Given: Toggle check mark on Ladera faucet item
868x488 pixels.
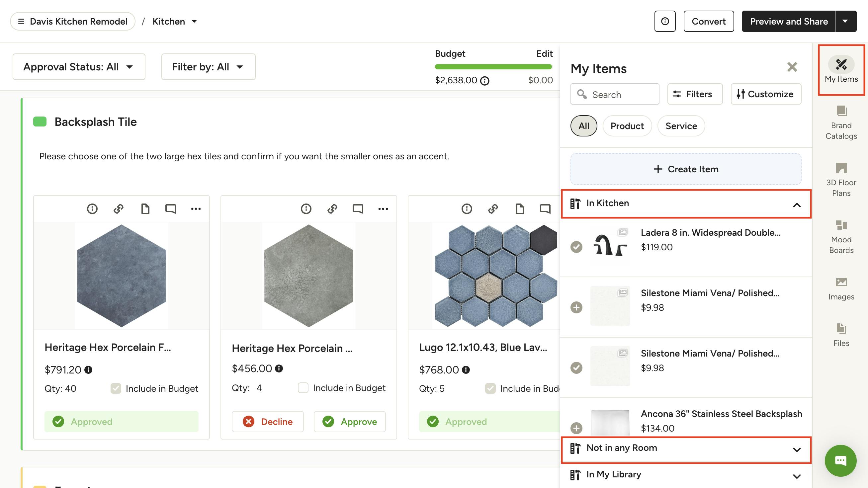Looking at the screenshot, I should (576, 247).
